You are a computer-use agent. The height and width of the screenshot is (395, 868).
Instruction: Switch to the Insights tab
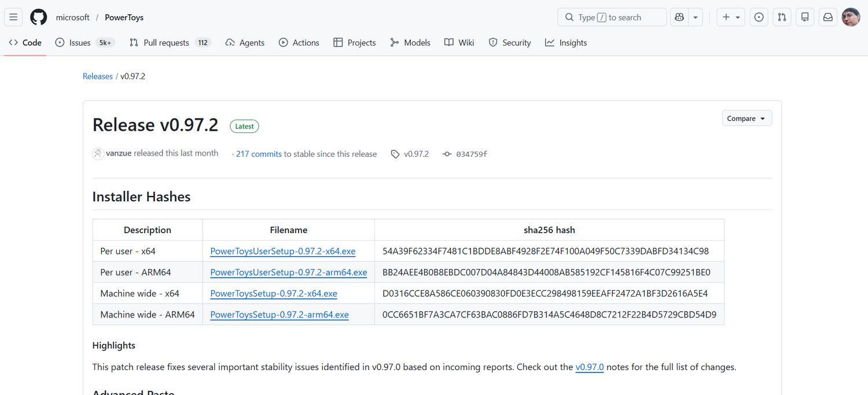[x=566, y=43]
